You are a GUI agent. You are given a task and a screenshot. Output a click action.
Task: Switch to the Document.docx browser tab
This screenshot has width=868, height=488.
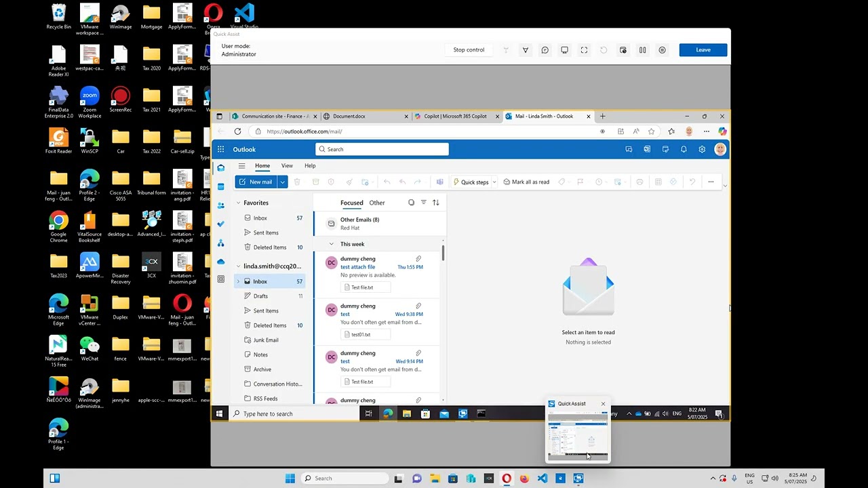(365, 117)
